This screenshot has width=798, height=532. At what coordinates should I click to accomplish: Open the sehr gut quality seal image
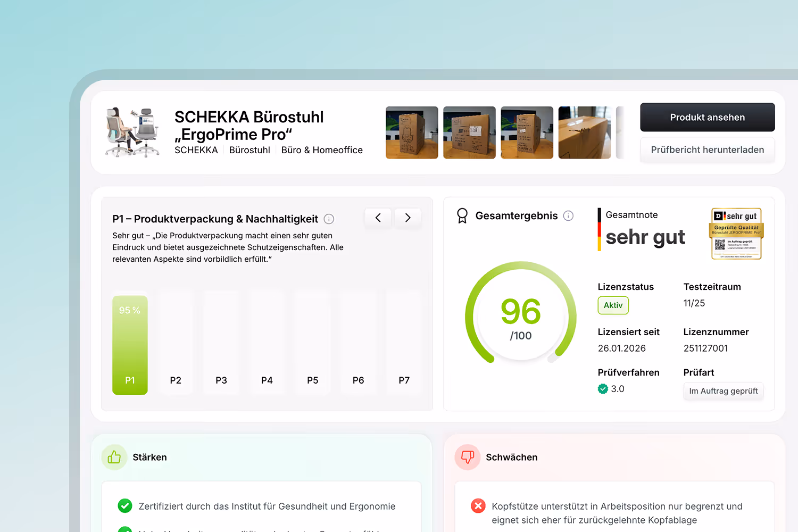[736, 234]
